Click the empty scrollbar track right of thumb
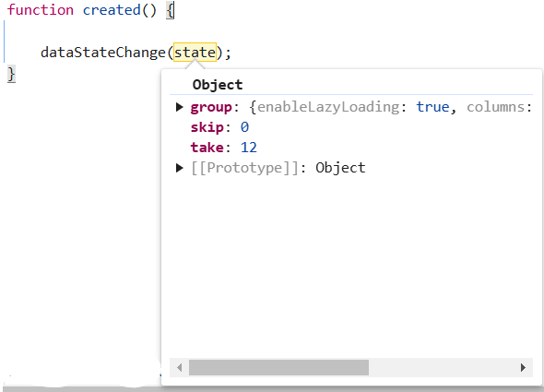This screenshot has width=544, height=392. (x=443, y=367)
